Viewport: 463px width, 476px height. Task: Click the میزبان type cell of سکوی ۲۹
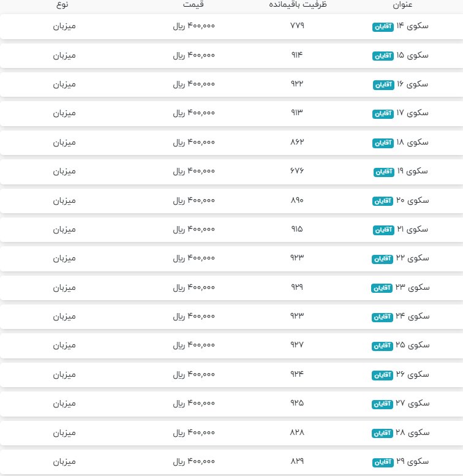click(64, 461)
